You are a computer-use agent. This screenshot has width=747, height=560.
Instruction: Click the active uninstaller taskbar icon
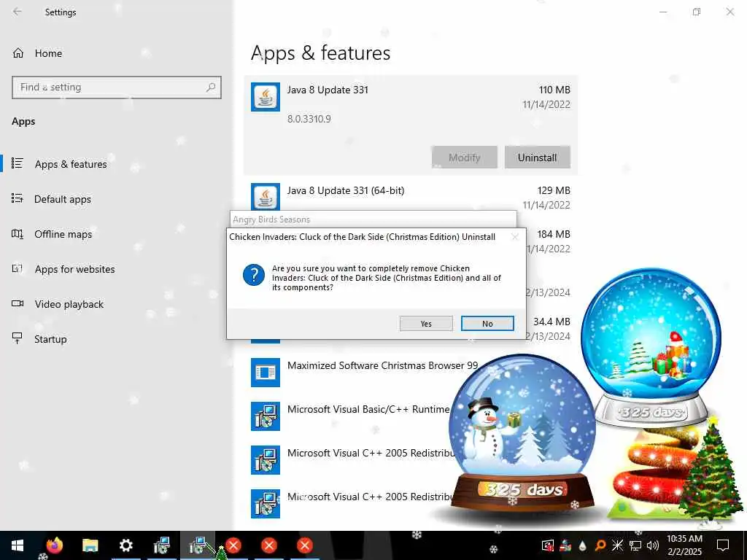pos(197,545)
